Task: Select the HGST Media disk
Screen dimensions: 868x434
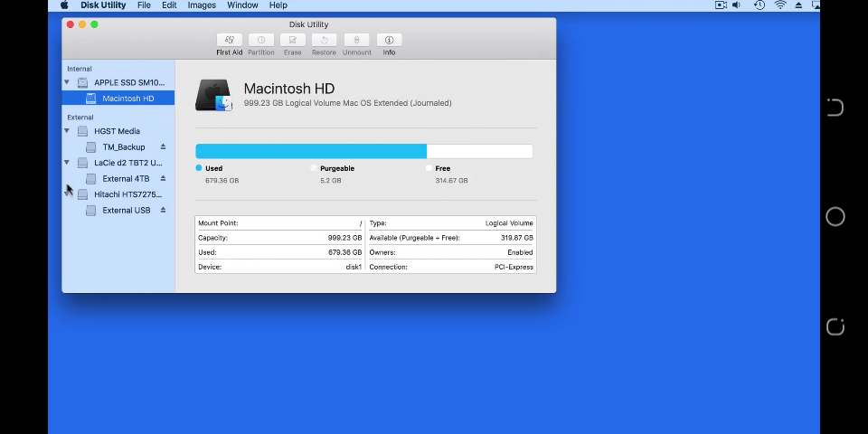Action: [118, 131]
